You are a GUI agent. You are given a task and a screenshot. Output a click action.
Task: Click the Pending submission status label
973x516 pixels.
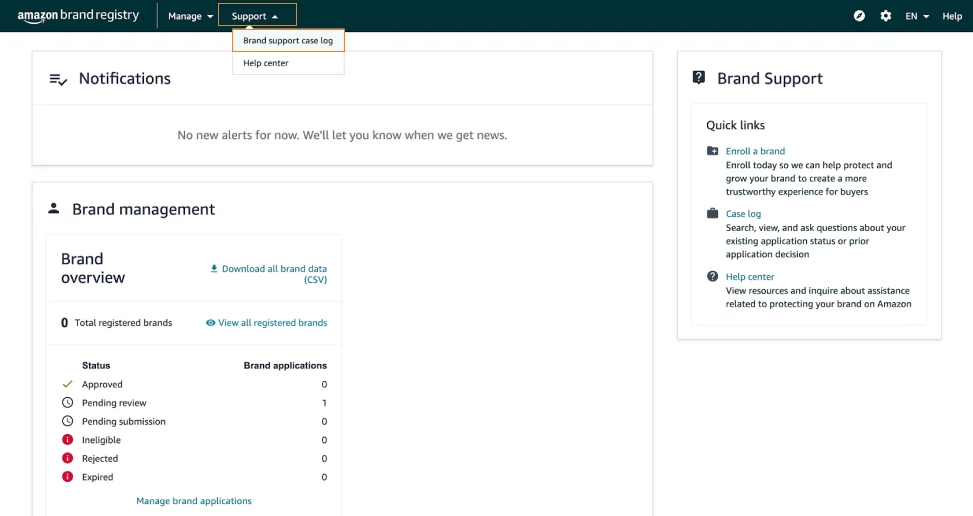point(123,422)
